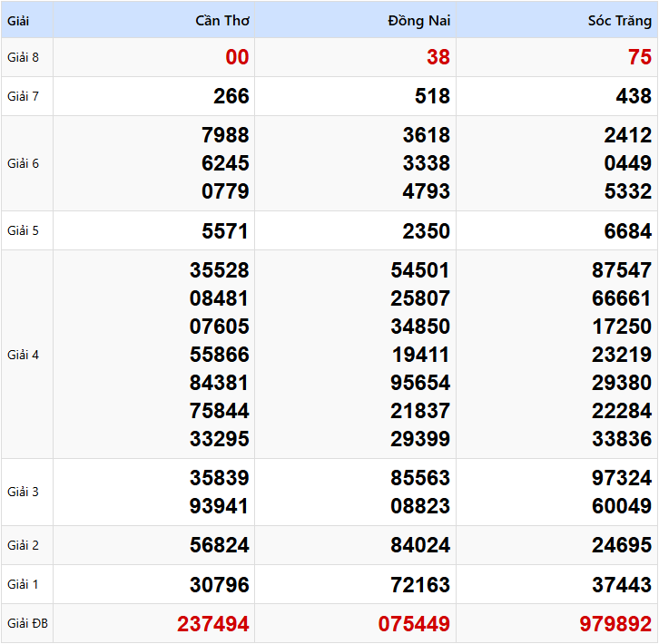This screenshot has width=659, height=644.
Task: Click the number 0779 in Giải 6
Action: tap(225, 191)
